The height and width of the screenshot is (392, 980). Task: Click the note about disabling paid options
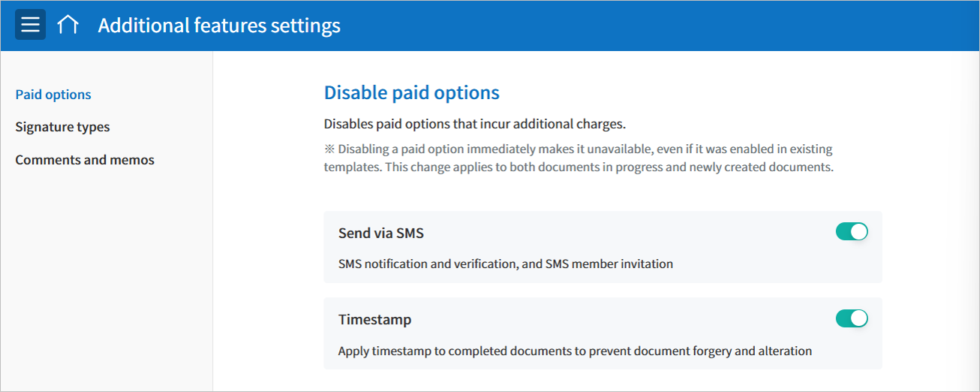click(x=578, y=158)
